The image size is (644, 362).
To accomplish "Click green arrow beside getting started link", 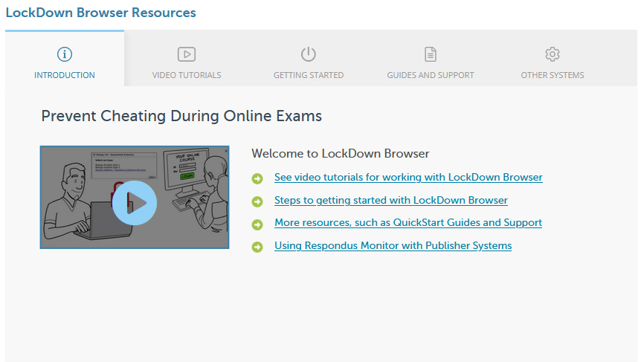I will pyautogui.click(x=257, y=201).
